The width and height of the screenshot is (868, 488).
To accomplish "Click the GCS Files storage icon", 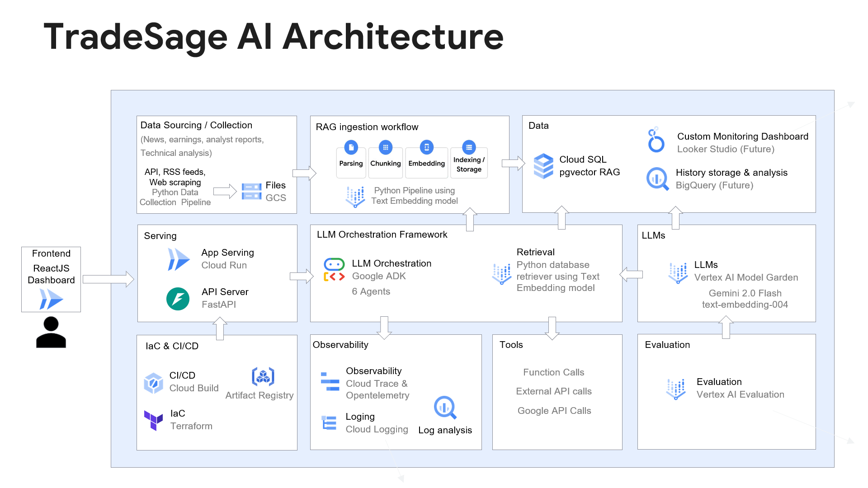I will tap(251, 191).
